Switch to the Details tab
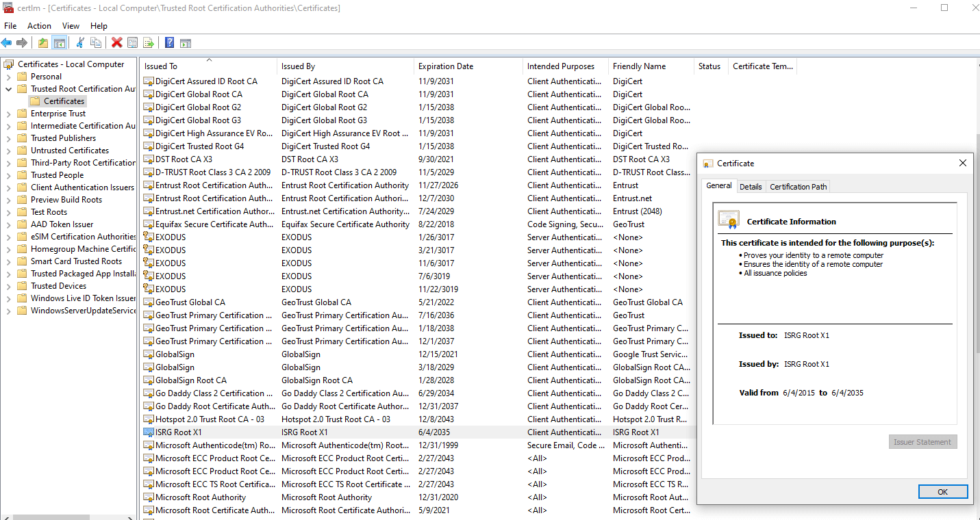 point(751,187)
